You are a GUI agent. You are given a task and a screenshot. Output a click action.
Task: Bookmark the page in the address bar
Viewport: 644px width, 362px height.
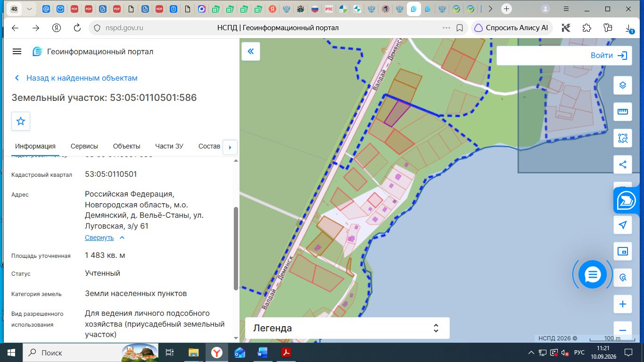[x=460, y=28]
